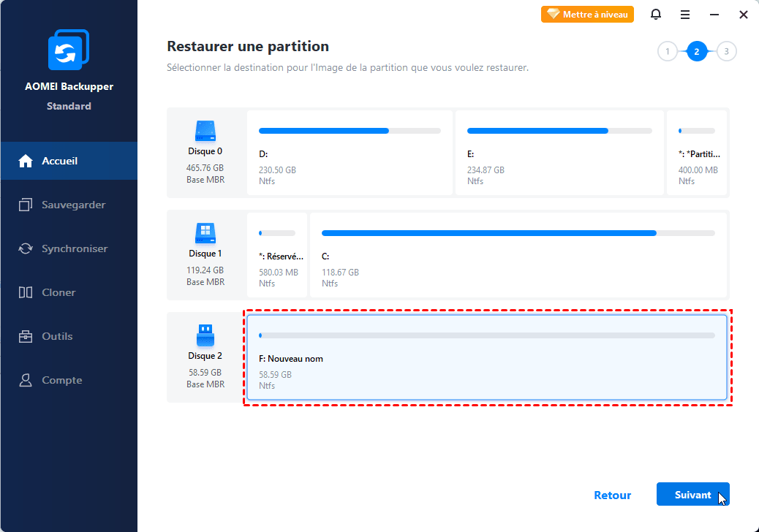Click the Restaurer une partition heading
Viewport: 759px width, 532px height.
(248, 47)
